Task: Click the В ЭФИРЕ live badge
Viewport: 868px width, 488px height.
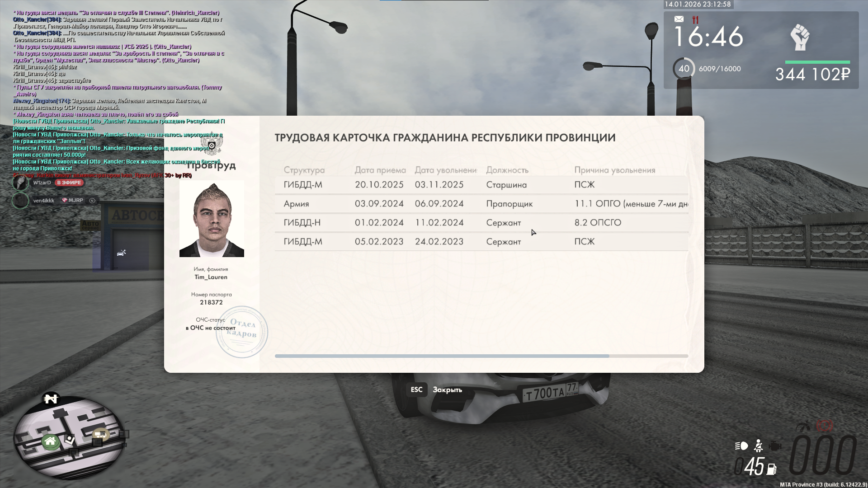Action: pos(69,183)
